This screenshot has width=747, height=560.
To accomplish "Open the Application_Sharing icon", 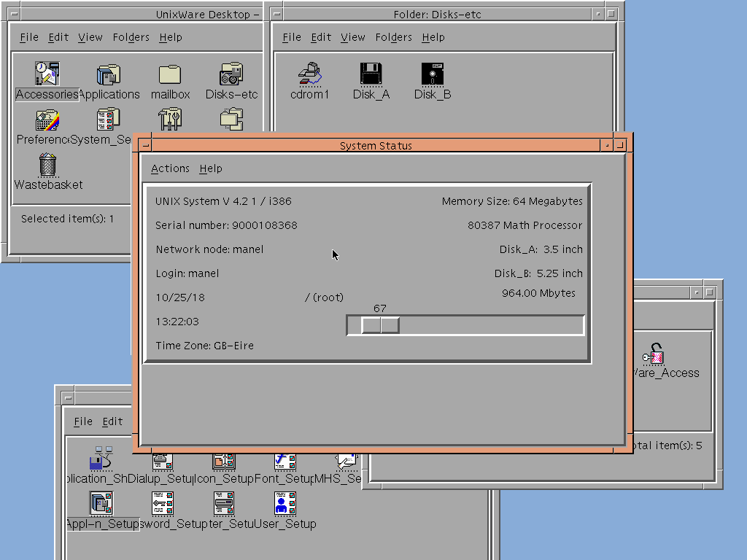I will tap(101, 458).
